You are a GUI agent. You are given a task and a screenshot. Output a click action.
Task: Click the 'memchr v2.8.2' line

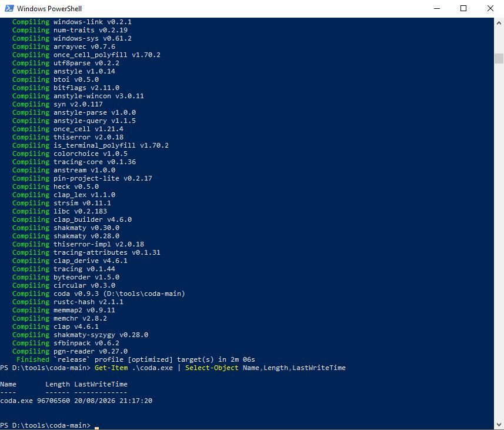coord(60,318)
